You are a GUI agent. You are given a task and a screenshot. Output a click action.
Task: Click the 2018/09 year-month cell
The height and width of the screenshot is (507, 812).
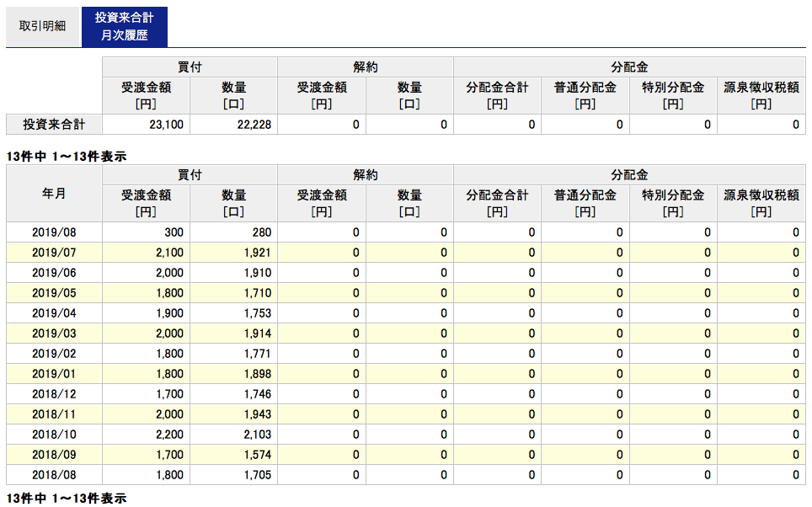coord(54,455)
